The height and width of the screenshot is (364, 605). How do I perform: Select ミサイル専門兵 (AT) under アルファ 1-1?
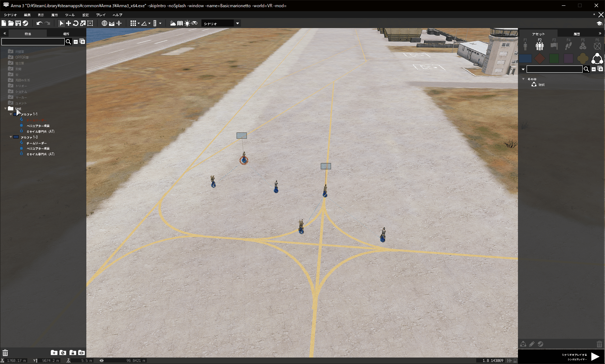click(x=40, y=132)
